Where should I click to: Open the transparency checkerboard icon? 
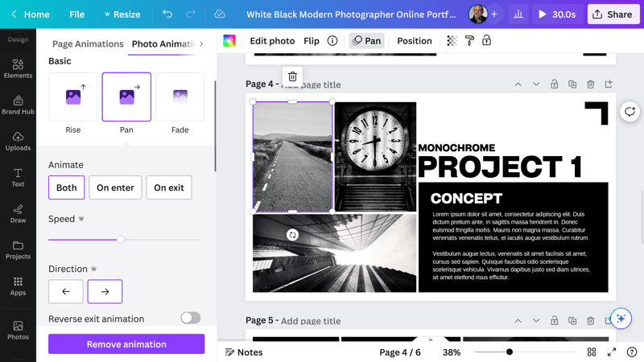click(452, 41)
